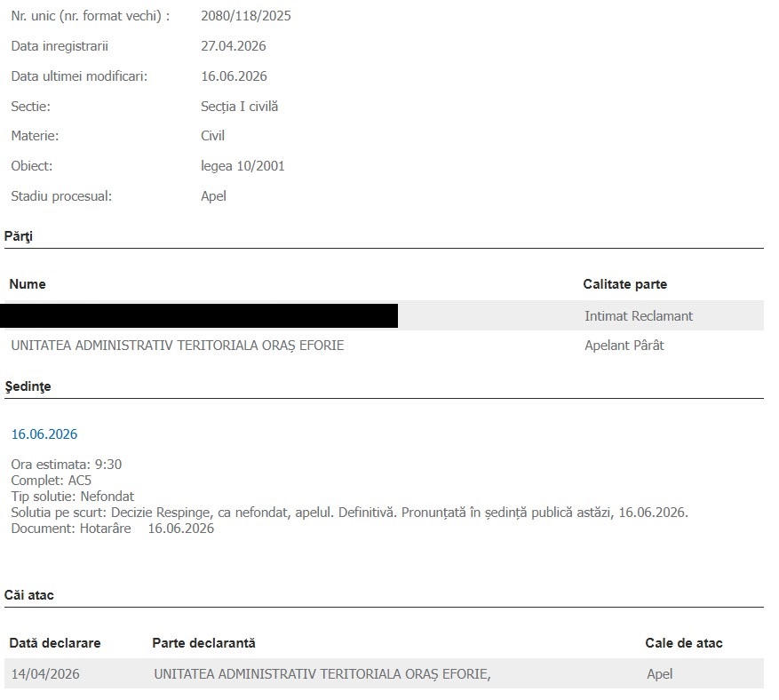Viewport: 779px width, 700px height.
Task: Select declaring party in the Căi atac row
Action: coord(322,674)
